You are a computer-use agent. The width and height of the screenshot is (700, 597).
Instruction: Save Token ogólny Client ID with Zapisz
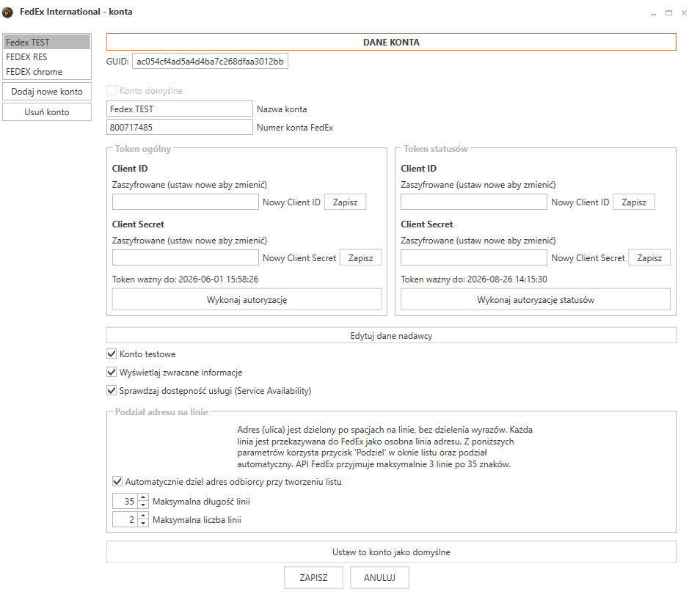tap(345, 202)
